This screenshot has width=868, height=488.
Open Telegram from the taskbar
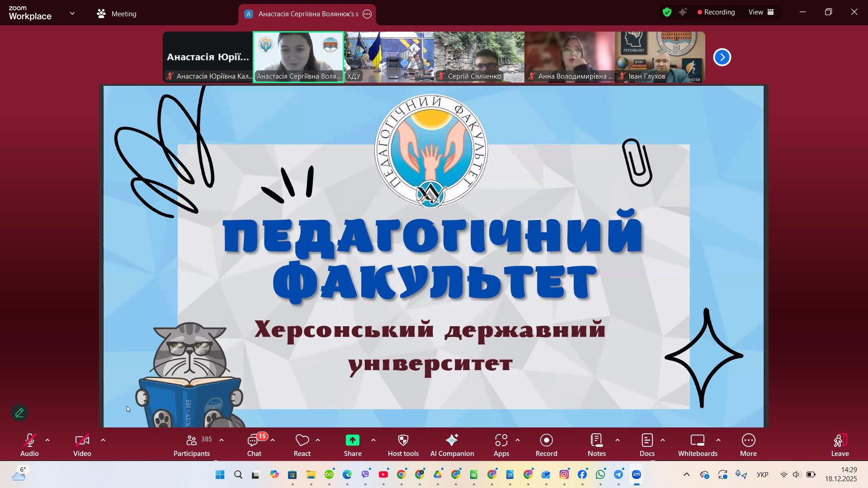618,474
